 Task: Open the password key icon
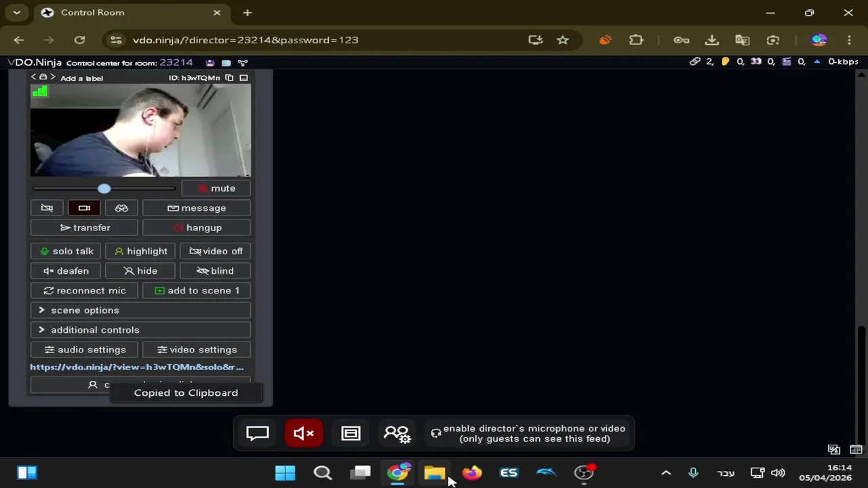682,40
